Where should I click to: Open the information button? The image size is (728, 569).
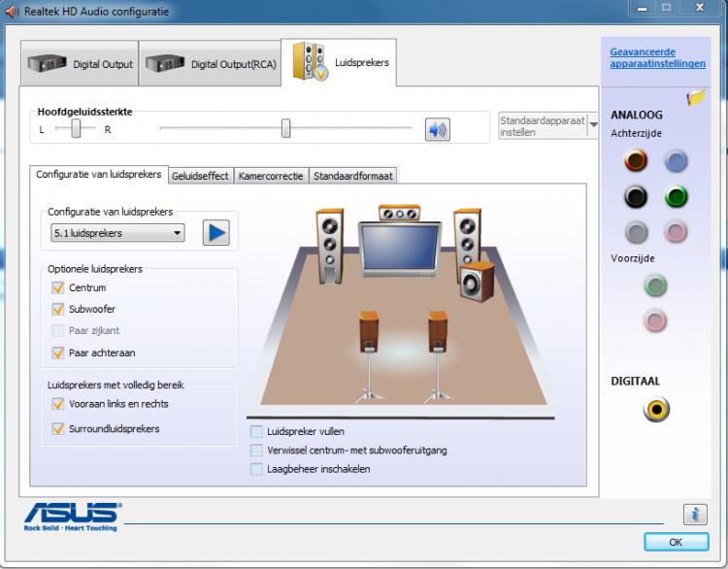695,515
